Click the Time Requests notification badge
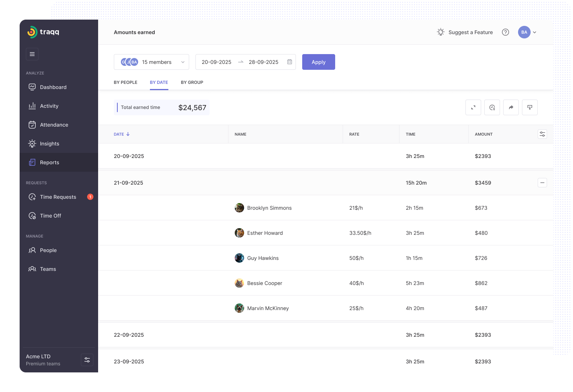This screenshot has height=392, width=573. [90, 197]
